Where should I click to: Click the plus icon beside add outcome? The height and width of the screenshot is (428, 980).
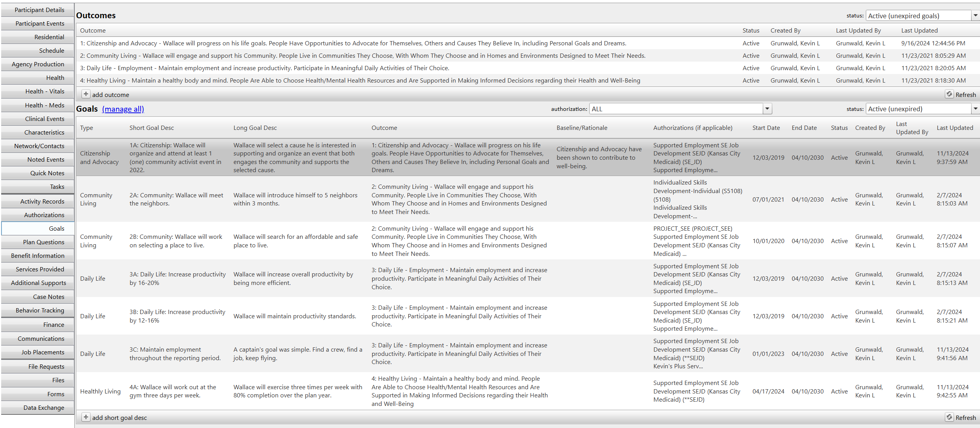click(x=86, y=94)
